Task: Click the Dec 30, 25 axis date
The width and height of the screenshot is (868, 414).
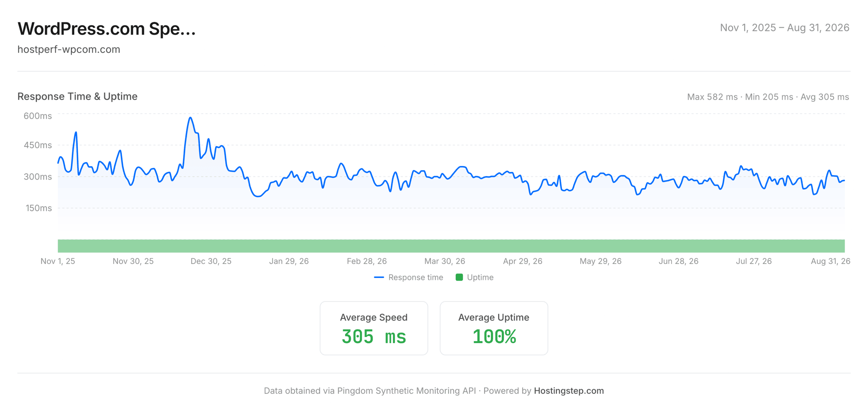Action: (211, 261)
